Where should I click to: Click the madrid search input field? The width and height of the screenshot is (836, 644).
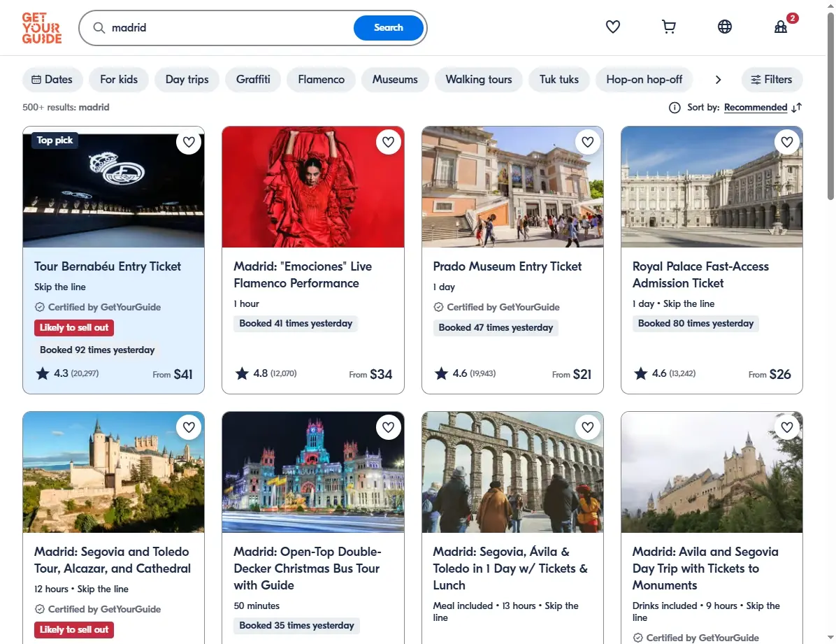pyautogui.click(x=229, y=28)
